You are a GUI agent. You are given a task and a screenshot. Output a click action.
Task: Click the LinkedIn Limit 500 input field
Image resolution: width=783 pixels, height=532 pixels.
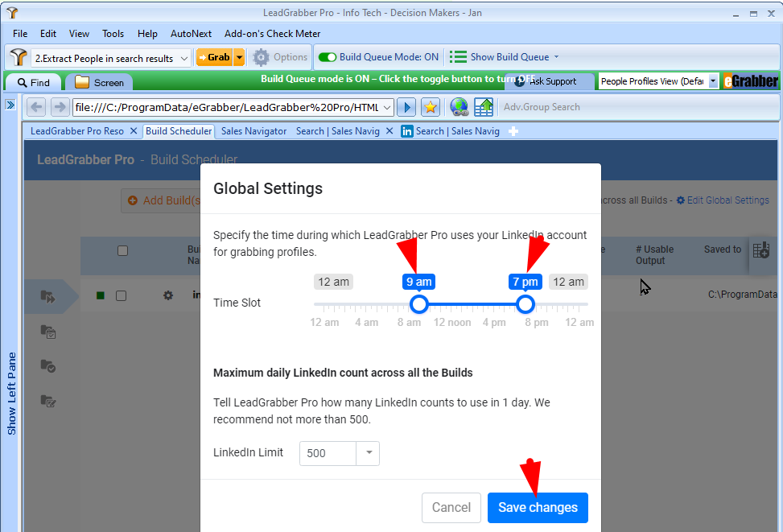328,453
